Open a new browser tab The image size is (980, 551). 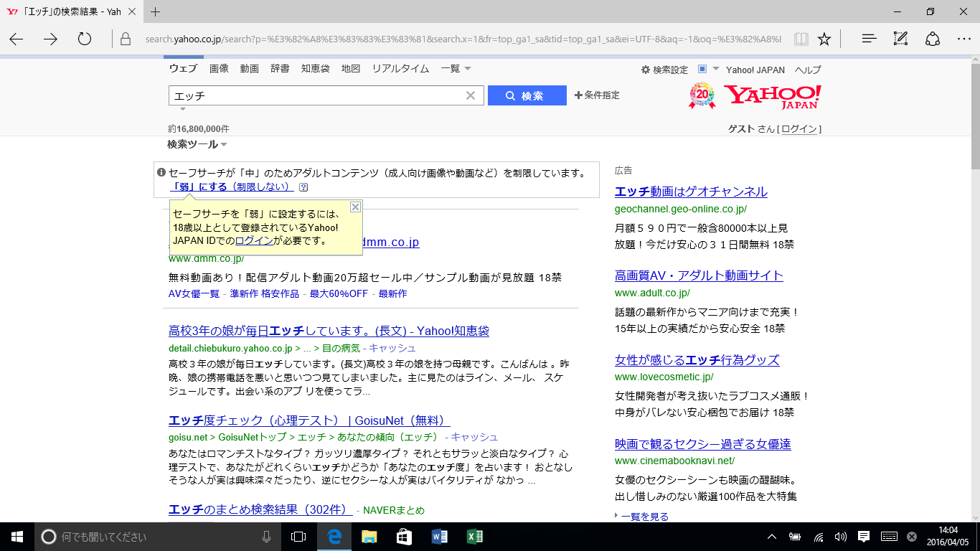point(155,11)
